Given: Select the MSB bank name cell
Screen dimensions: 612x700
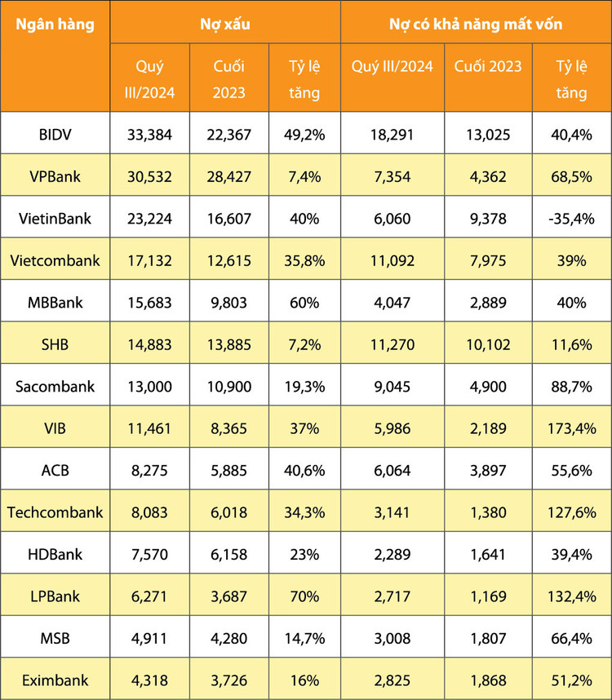Looking at the screenshot, I should 55,639.
